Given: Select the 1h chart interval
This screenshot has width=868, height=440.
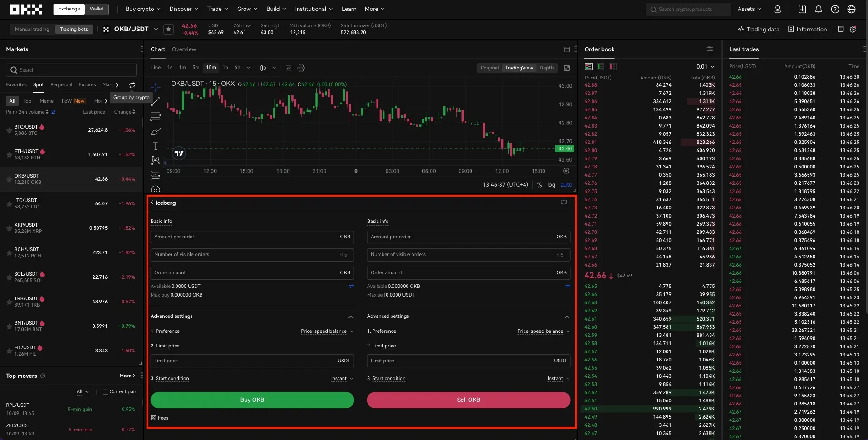Looking at the screenshot, I should point(225,68).
